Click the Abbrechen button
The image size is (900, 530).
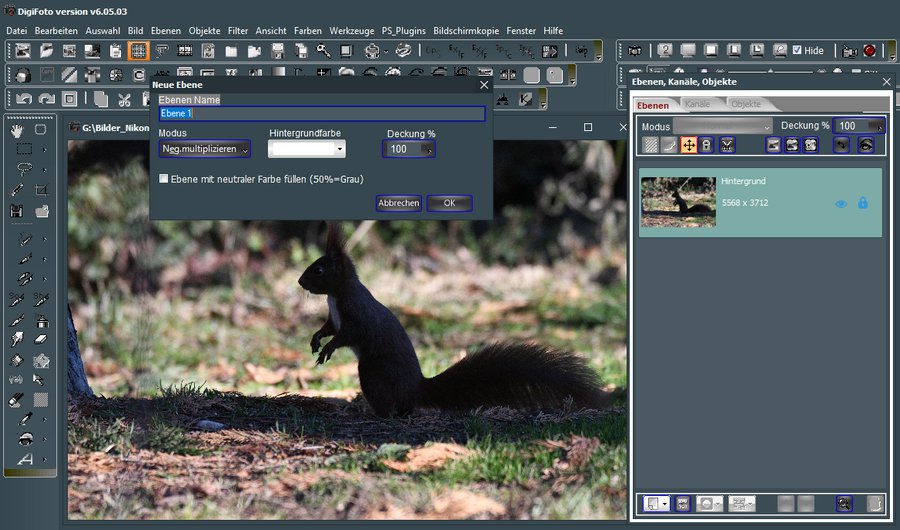[398, 203]
